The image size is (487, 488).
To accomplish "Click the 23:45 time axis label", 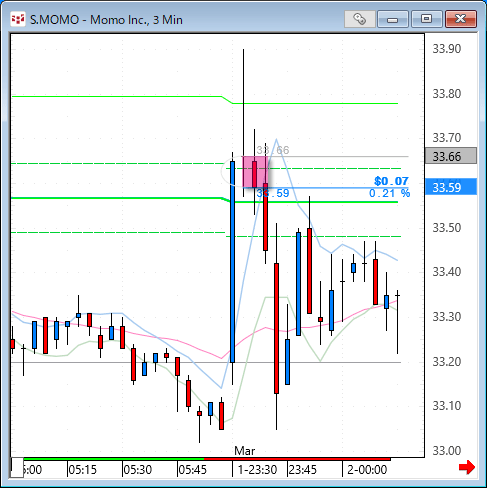I will click(x=303, y=470).
